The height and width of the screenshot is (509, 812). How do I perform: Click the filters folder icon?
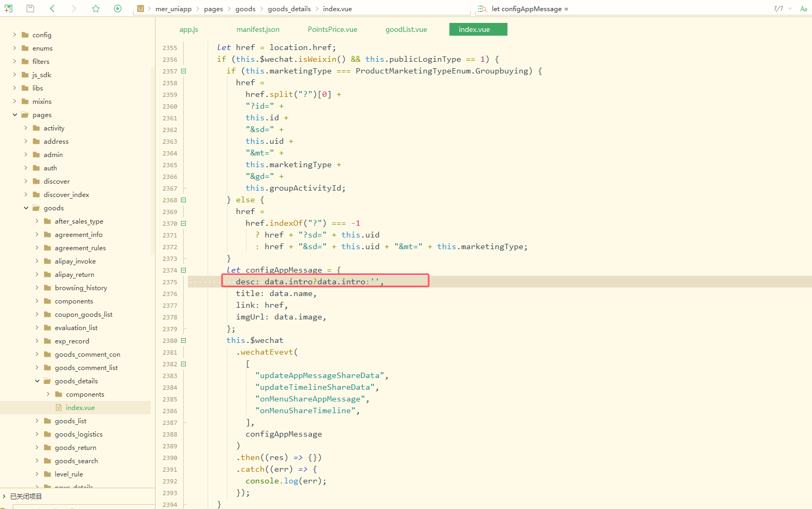point(25,61)
